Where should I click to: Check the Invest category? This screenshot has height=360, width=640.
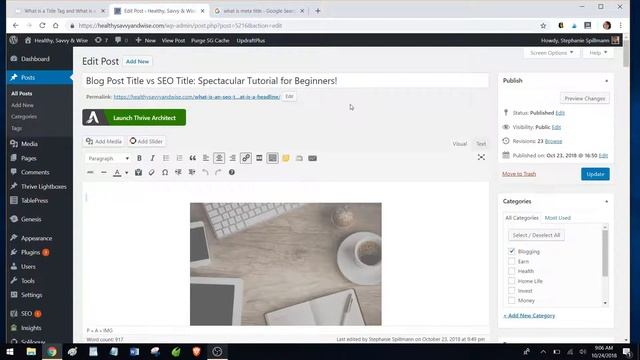[511, 291]
